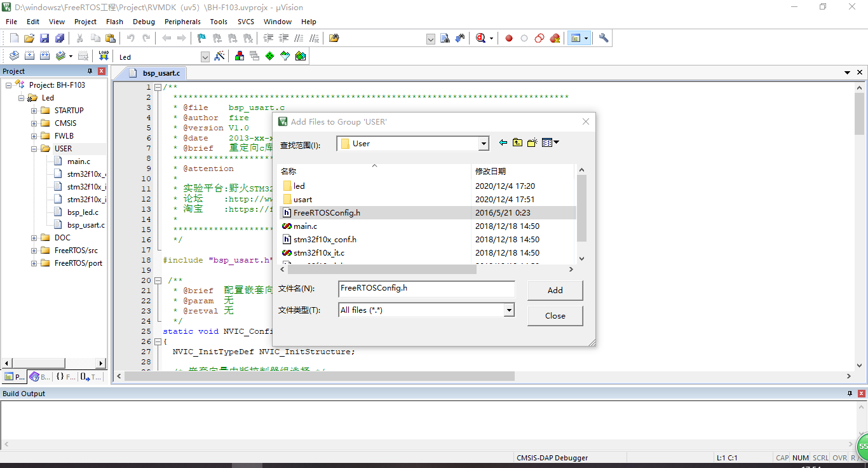The width and height of the screenshot is (868, 468).
Task: Toggle auto-hide pin on the Project panel
Action: tap(91, 71)
